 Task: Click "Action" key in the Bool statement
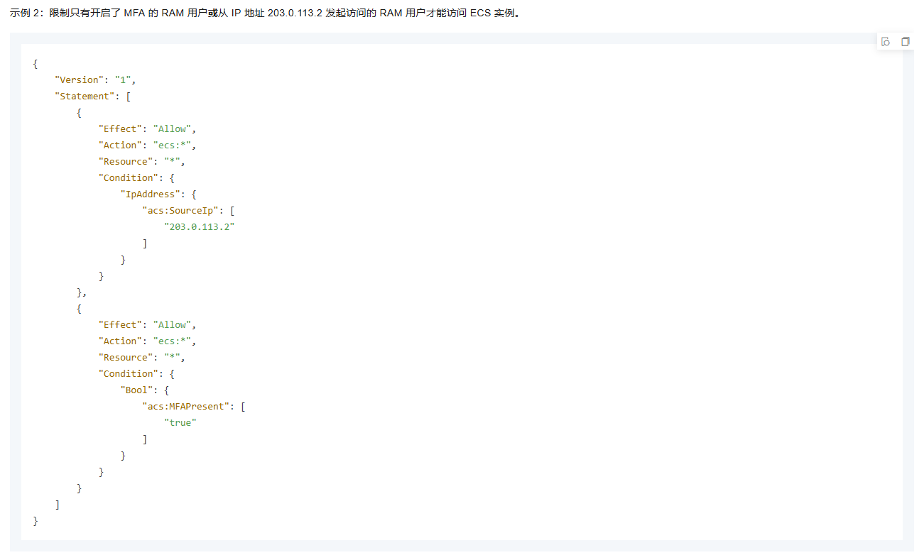tap(120, 341)
